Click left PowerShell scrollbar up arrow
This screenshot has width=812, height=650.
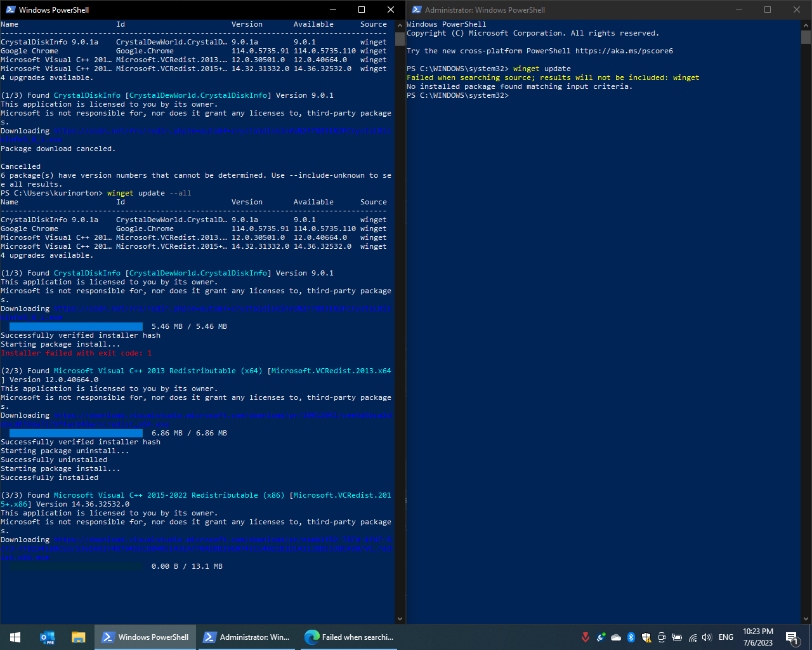click(400, 25)
